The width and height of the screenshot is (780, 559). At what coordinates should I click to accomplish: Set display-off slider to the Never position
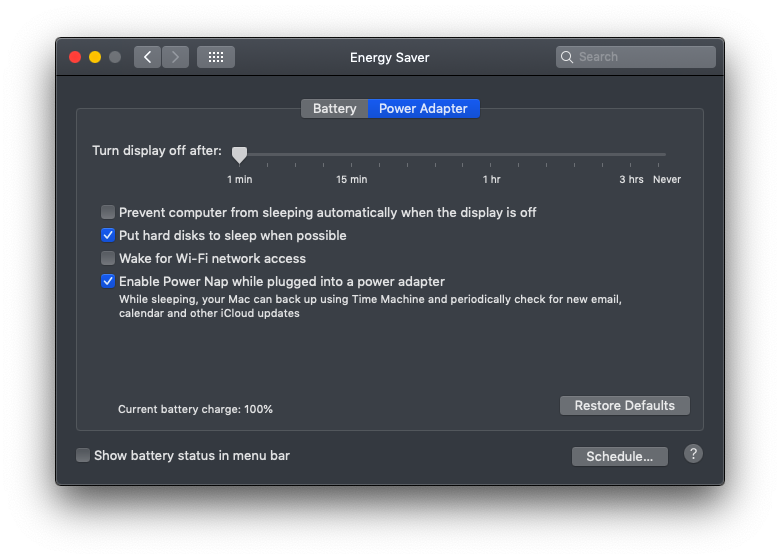coord(659,164)
